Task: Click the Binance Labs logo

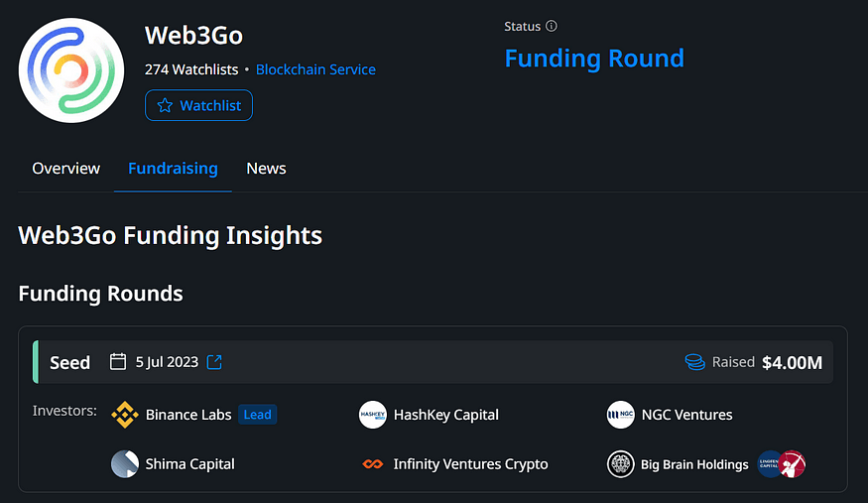Action: pyautogui.click(x=125, y=415)
